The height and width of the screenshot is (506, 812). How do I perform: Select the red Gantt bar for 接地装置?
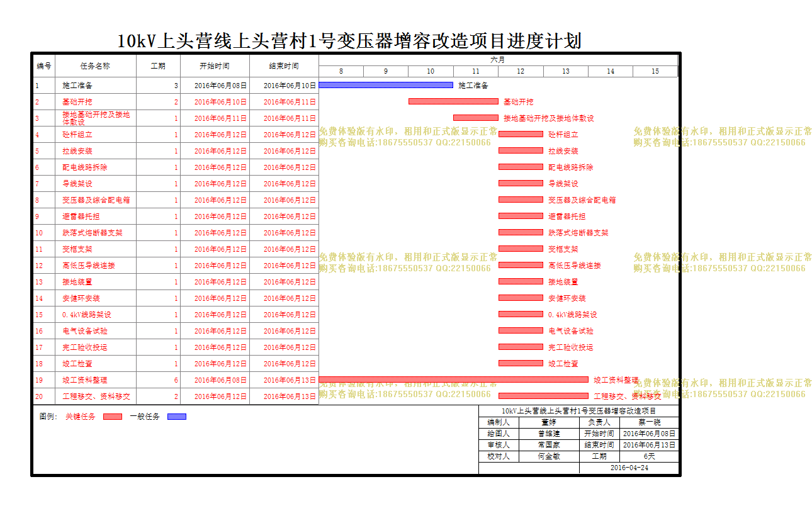pos(521,281)
